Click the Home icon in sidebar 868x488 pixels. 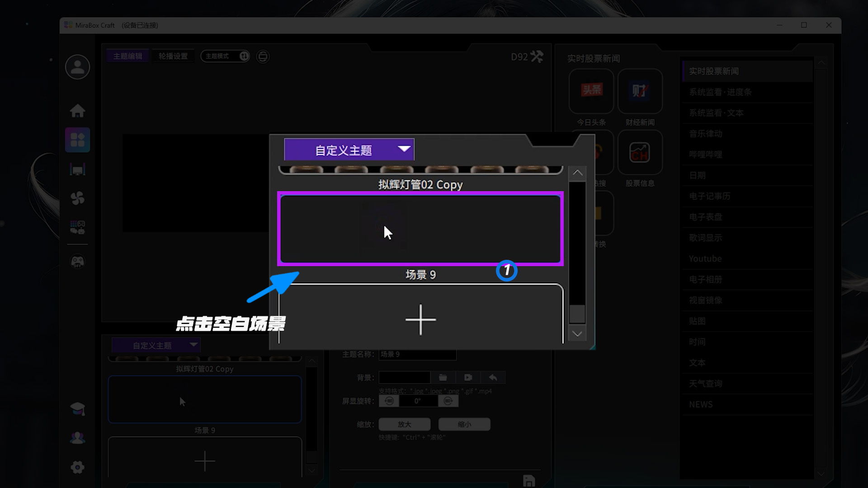(77, 111)
